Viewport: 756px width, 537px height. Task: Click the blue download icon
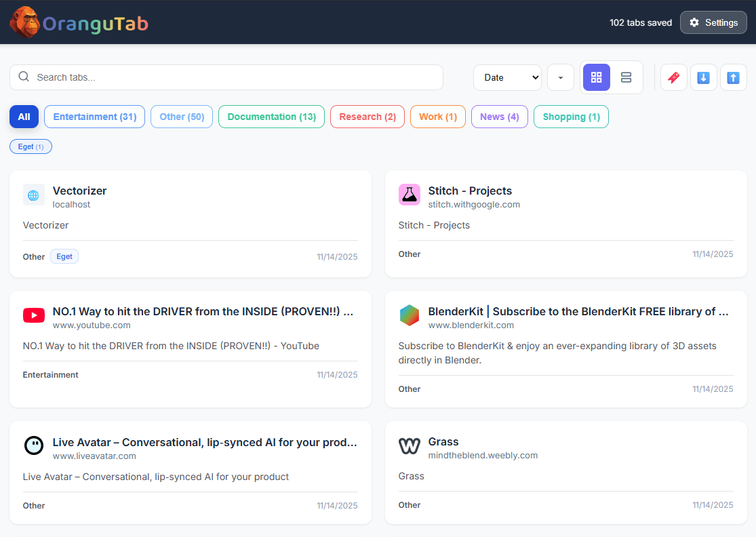click(703, 77)
